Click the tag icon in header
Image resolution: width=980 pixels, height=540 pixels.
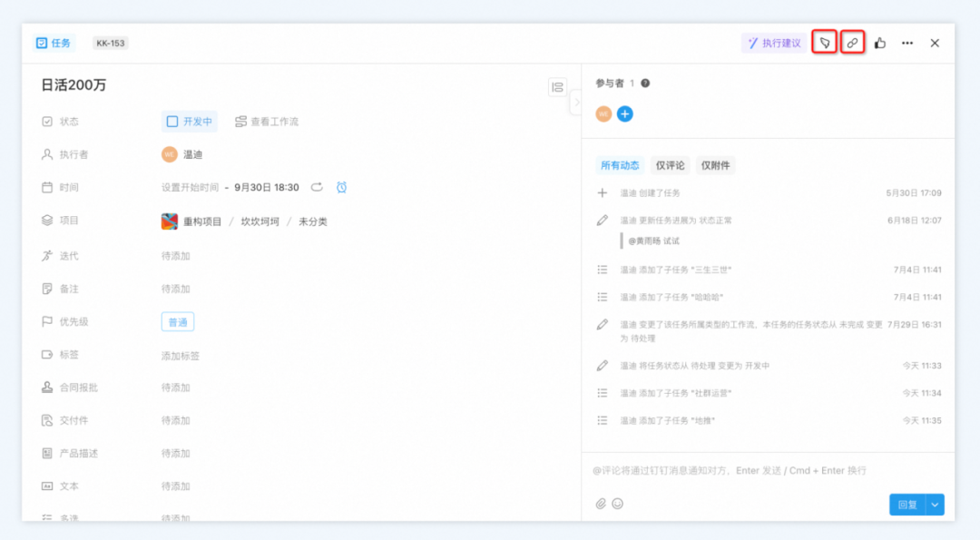pyautogui.click(x=824, y=43)
